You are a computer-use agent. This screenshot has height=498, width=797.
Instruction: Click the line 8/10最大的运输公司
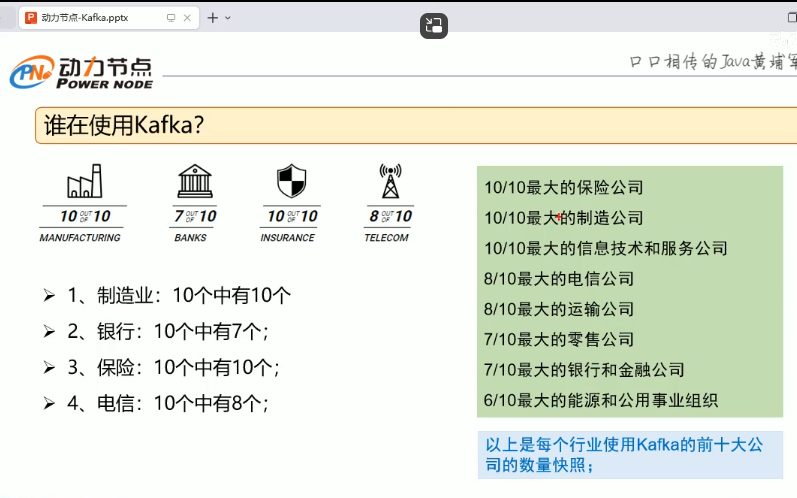559,309
